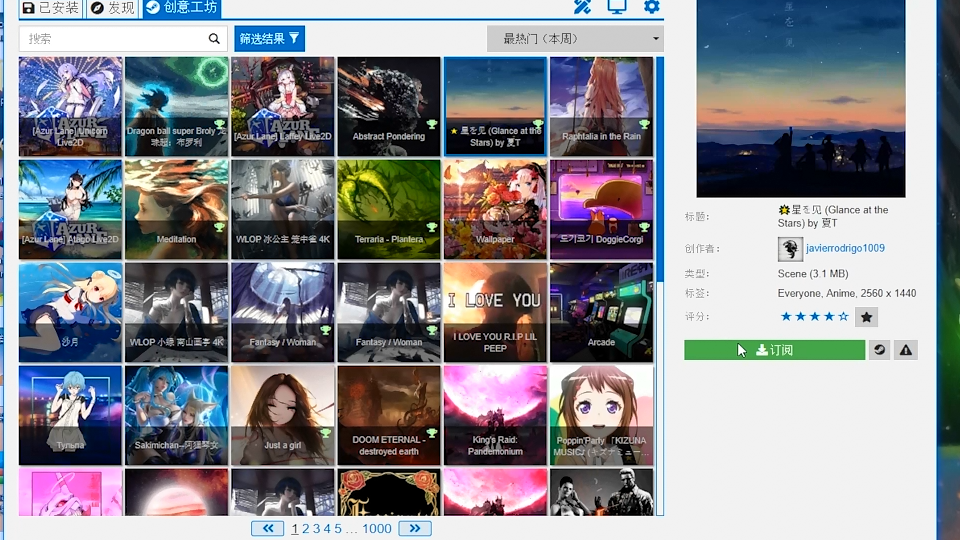Go to page 4
This screenshot has height=540, width=960.
click(x=327, y=528)
